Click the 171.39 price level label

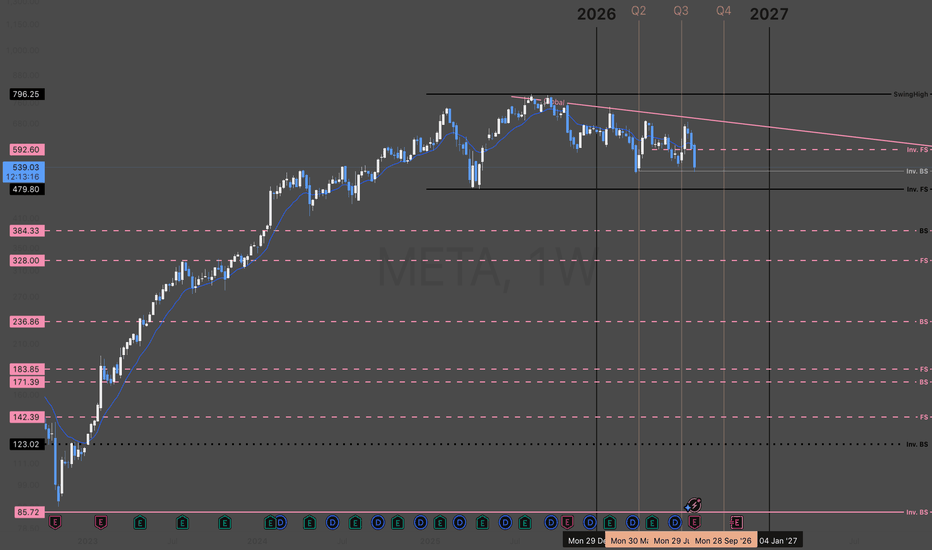point(27,382)
